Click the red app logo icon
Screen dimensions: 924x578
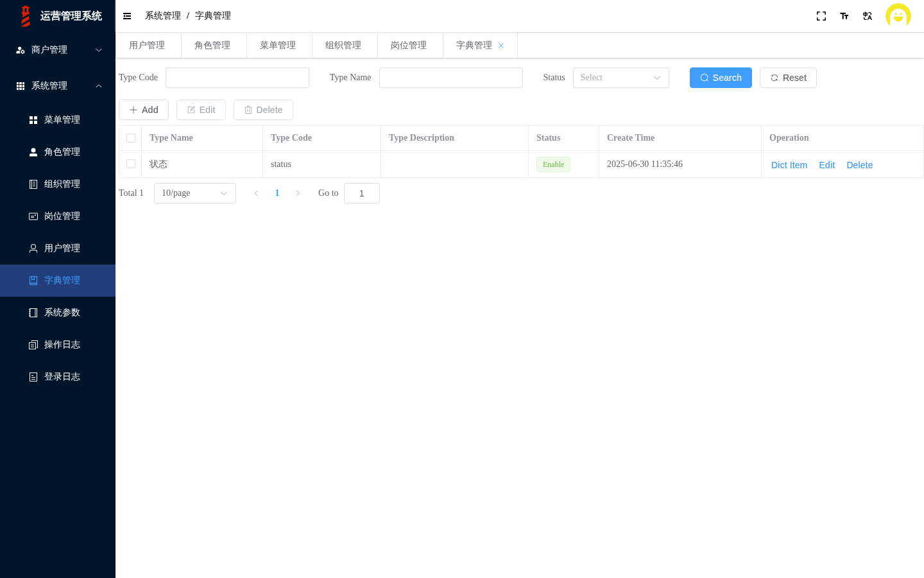coord(26,16)
